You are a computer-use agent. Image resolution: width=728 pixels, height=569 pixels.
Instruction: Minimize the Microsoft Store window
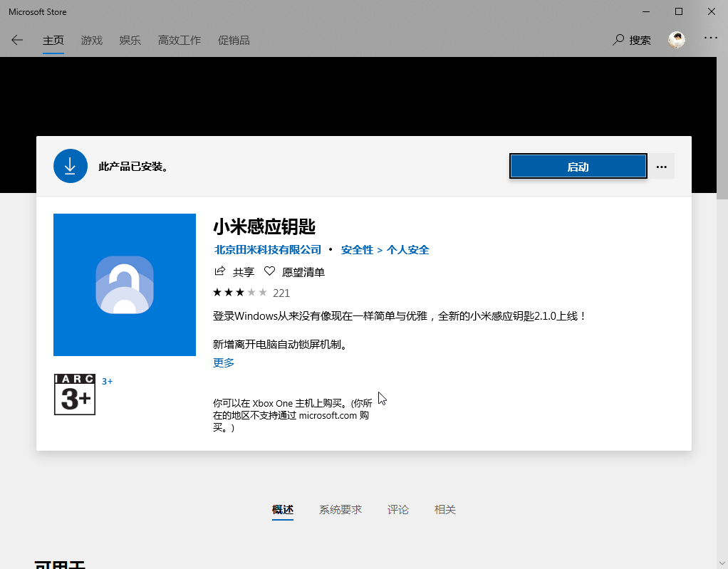(646, 11)
